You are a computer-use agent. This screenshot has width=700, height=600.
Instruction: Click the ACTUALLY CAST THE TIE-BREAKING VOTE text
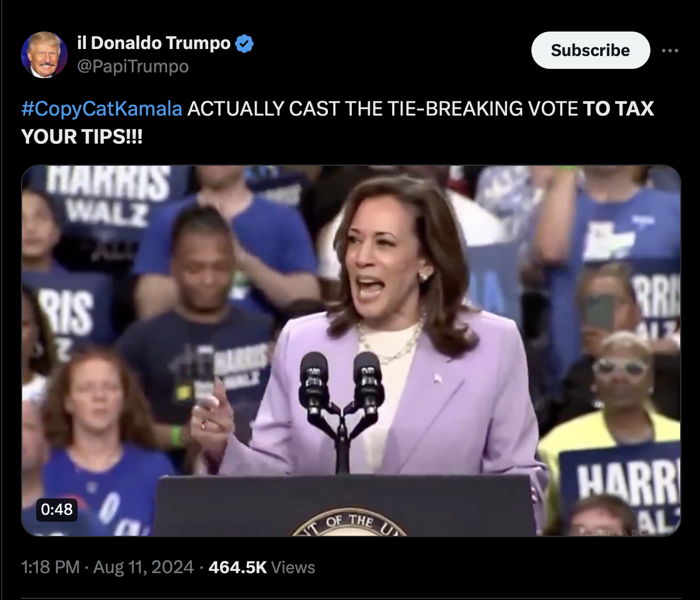click(382, 109)
